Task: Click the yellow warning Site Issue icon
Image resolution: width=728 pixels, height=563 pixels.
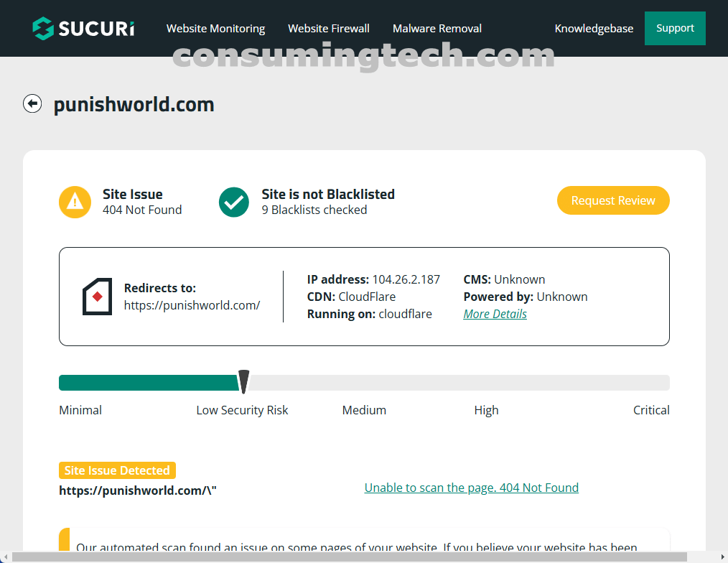Action: (x=75, y=202)
